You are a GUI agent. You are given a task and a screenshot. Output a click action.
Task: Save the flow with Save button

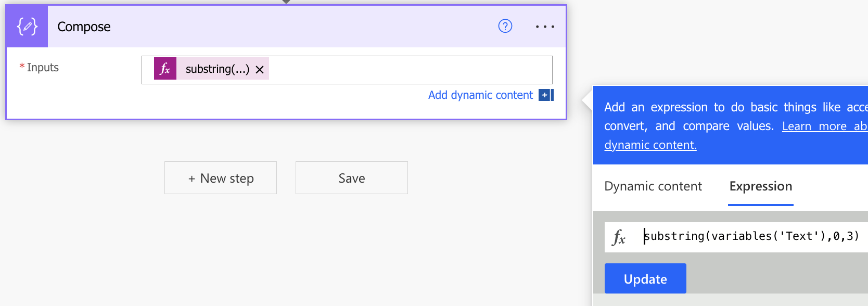(x=352, y=178)
